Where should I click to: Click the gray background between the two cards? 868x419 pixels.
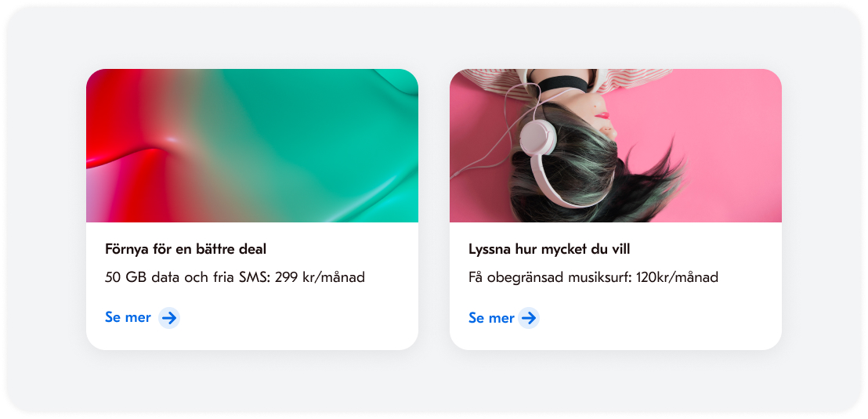pyautogui.click(x=433, y=209)
